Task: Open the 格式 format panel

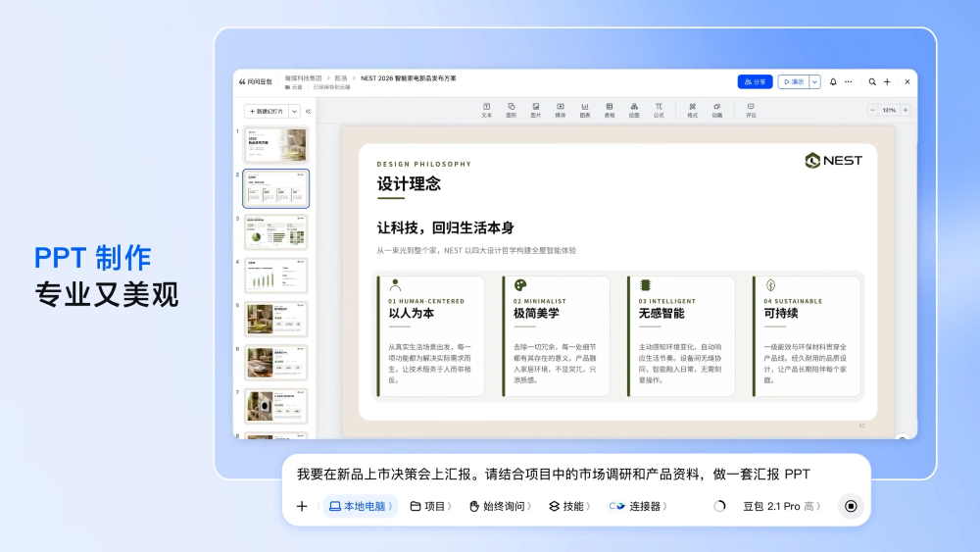Action: click(x=693, y=110)
